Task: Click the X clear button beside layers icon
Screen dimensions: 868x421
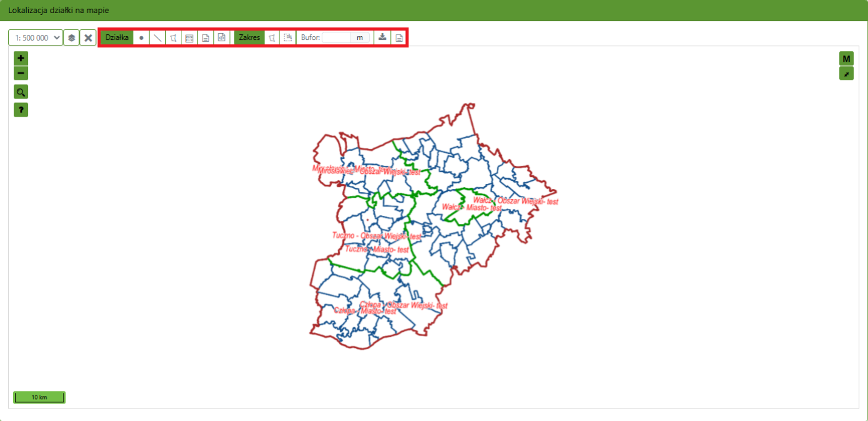Action: click(88, 38)
